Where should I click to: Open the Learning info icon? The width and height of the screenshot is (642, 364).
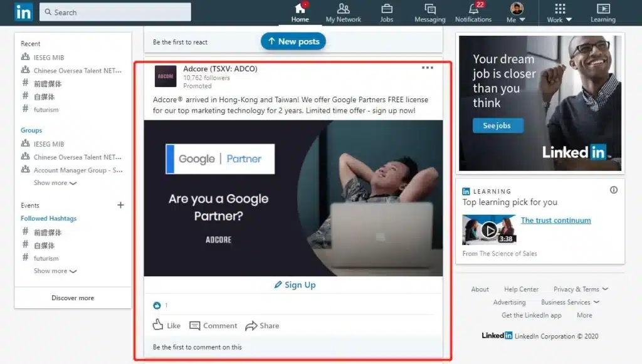[614, 190]
